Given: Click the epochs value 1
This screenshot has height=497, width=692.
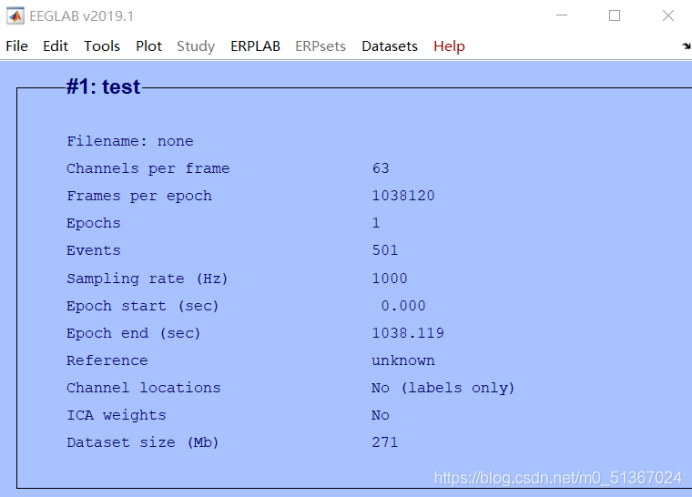Looking at the screenshot, I should [x=376, y=223].
